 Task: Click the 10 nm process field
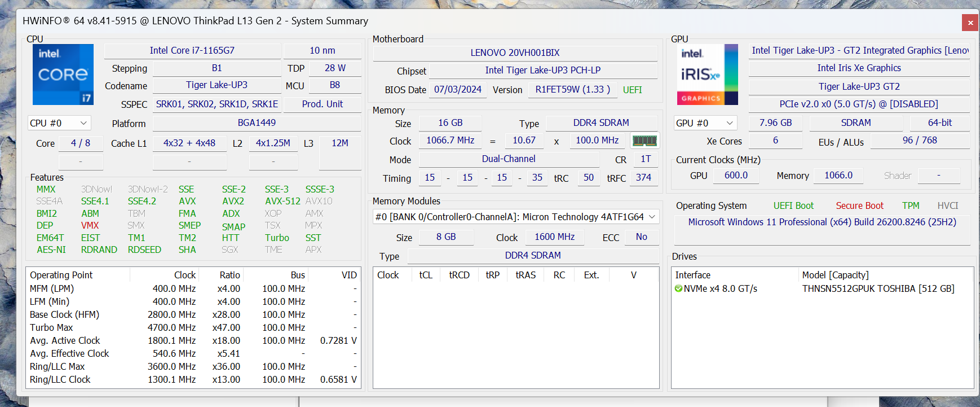click(323, 50)
